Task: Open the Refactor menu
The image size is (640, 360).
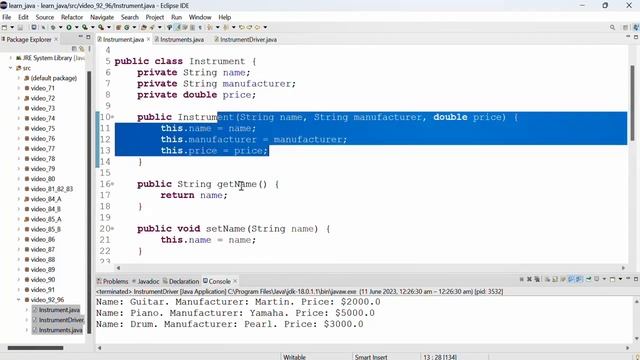Action: click(72, 17)
